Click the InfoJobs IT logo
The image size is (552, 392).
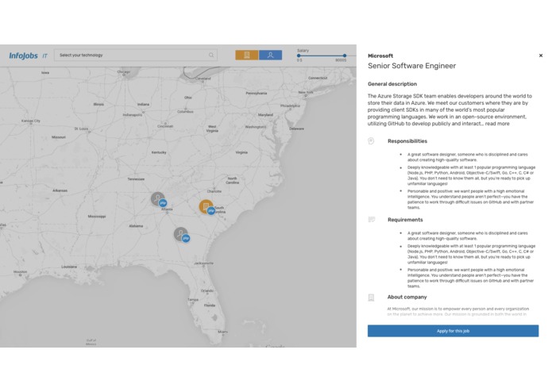(x=28, y=56)
